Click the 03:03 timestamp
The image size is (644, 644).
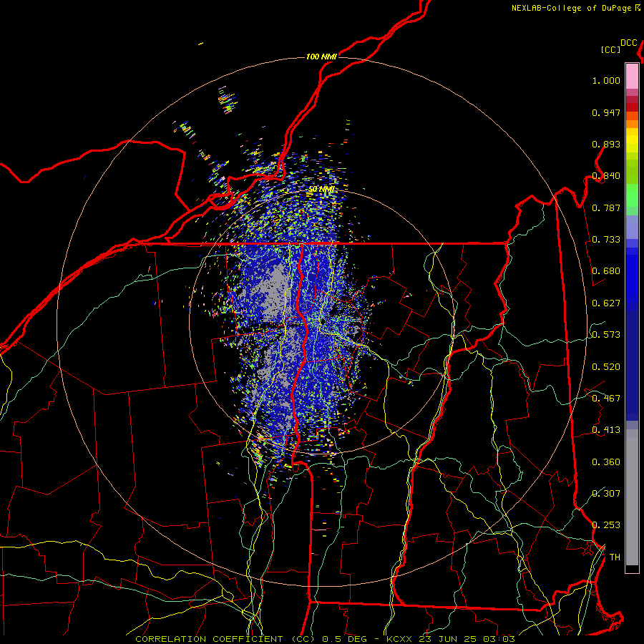click(499, 639)
